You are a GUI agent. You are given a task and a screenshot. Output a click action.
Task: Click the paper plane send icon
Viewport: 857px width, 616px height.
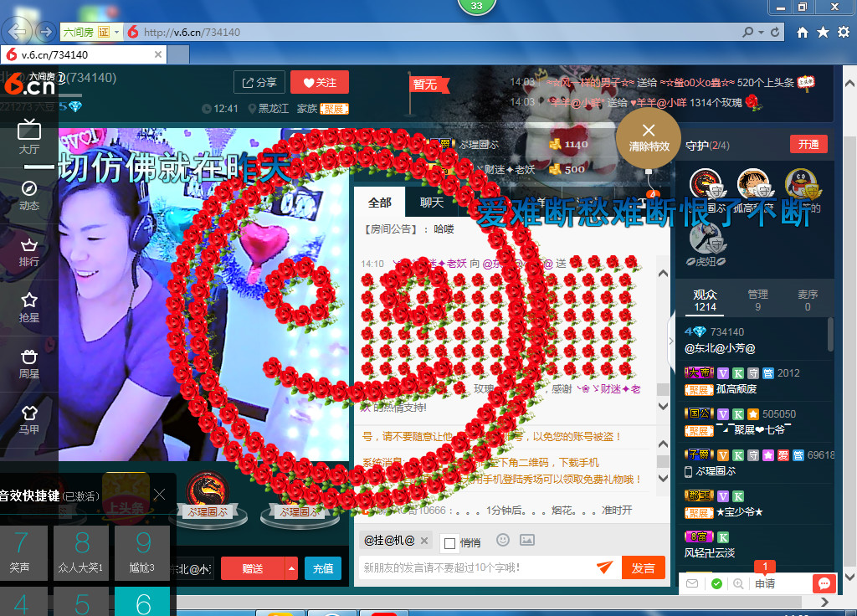pyautogui.click(x=604, y=567)
